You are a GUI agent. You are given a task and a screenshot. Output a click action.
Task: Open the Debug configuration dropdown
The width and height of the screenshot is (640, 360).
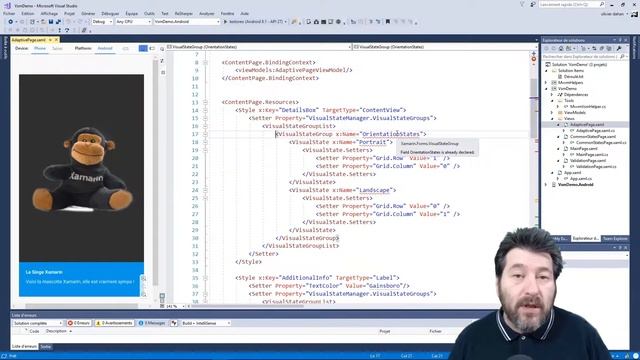102,22
